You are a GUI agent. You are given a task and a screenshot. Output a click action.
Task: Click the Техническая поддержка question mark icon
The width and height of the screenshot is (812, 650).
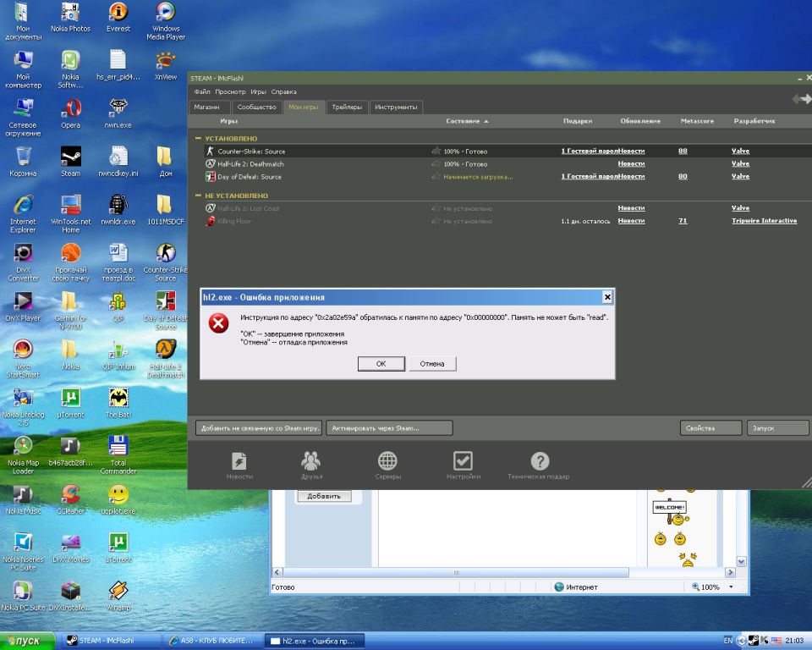(539, 461)
